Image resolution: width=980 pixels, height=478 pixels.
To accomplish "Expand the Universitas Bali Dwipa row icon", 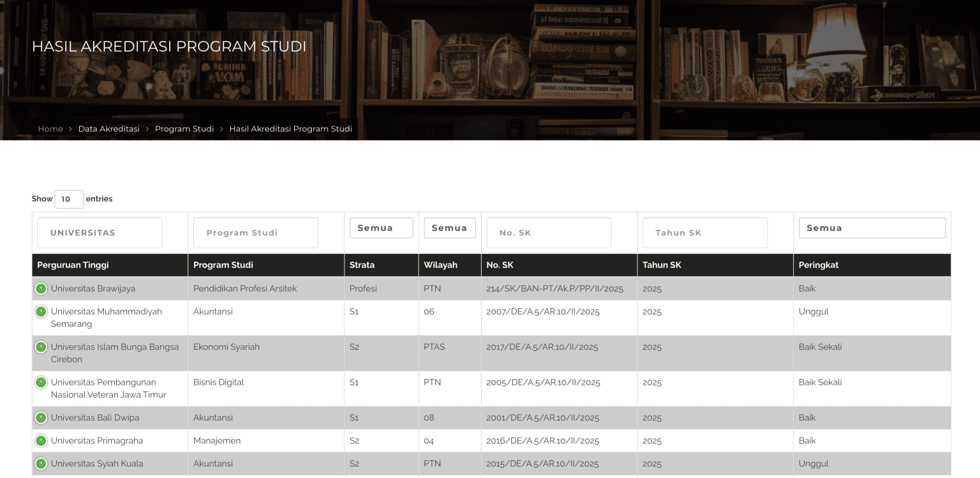I will [x=41, y=418].
